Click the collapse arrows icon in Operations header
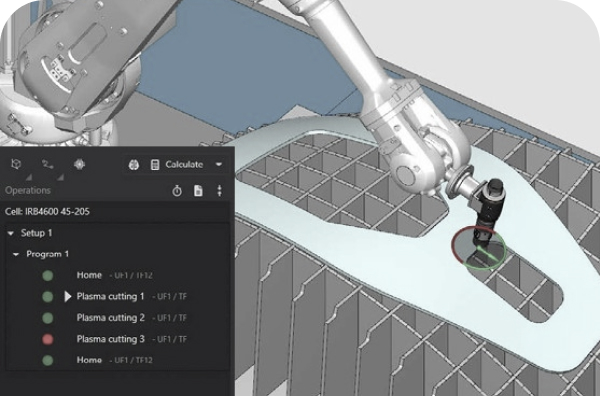This screenshot has width=600, height=396. [219, 191]
